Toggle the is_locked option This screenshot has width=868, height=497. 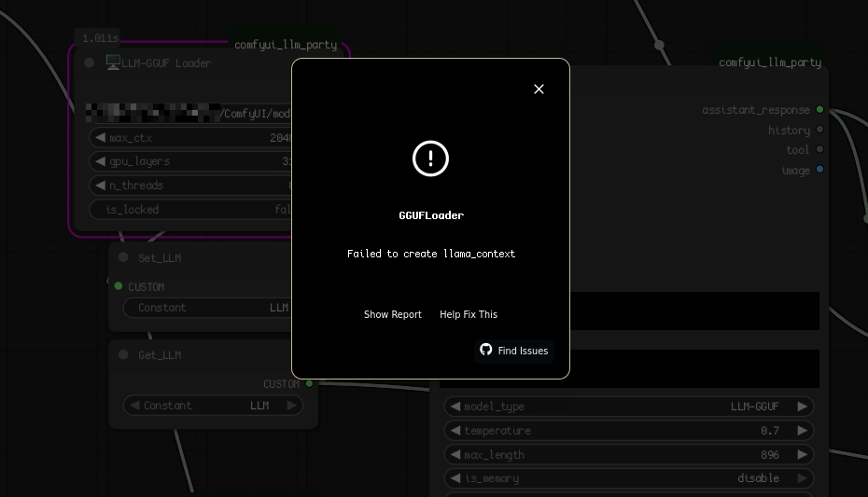190,210
